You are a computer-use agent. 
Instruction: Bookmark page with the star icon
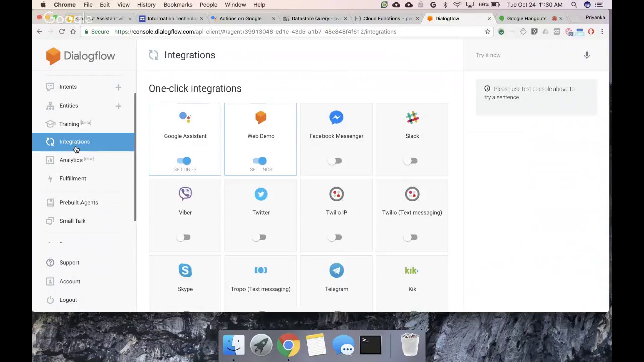click(487, 31)
